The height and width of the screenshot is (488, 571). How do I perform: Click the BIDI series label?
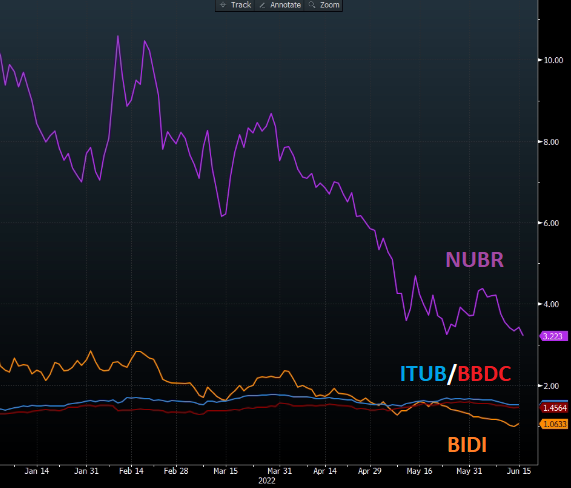coord(467,445)
